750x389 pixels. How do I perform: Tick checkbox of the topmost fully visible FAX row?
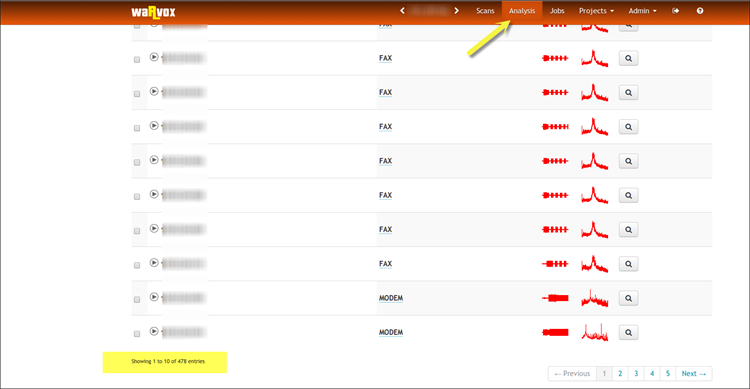[137, 60]
